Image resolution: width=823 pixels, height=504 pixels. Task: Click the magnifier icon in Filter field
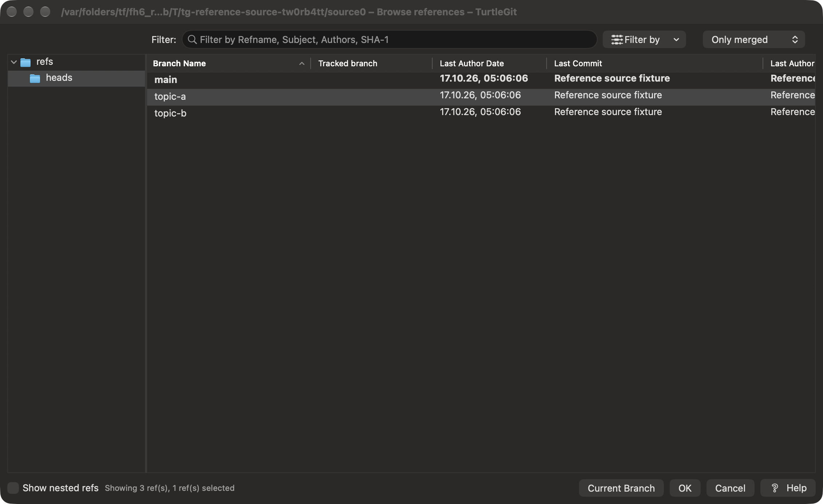(192, 39)
